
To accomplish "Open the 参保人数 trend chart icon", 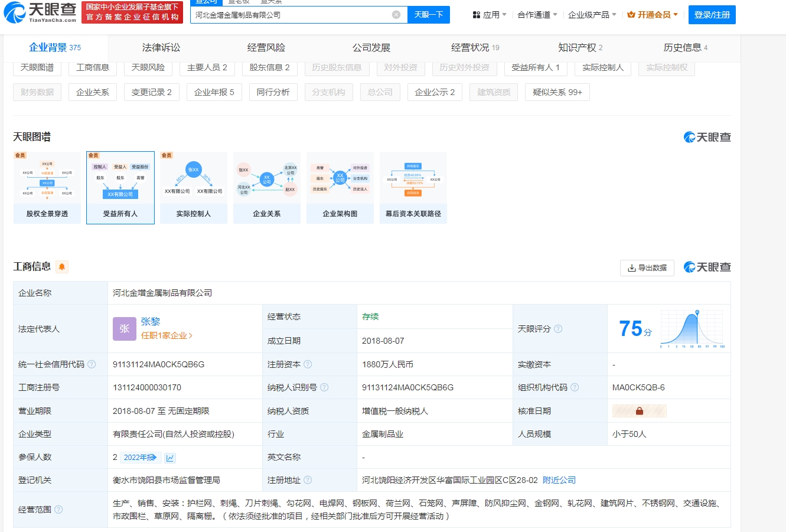I will pyautogui.click(x=170, y=458).
